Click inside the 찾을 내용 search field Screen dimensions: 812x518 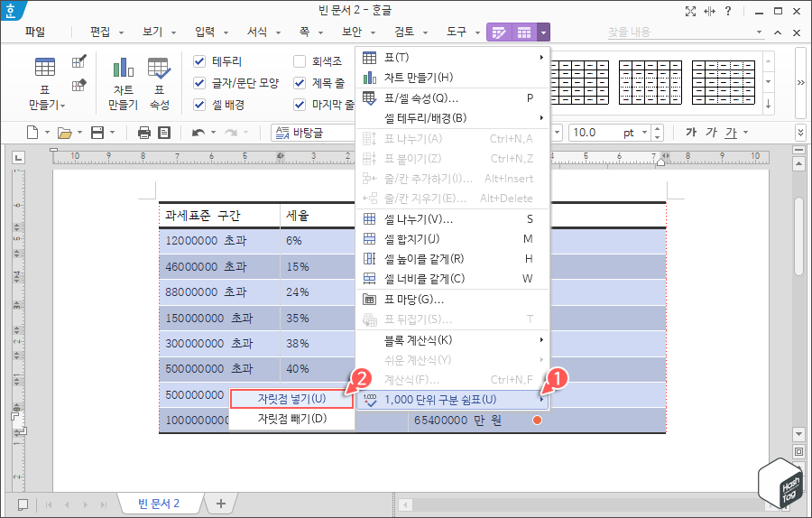click(x=679, y=32)
